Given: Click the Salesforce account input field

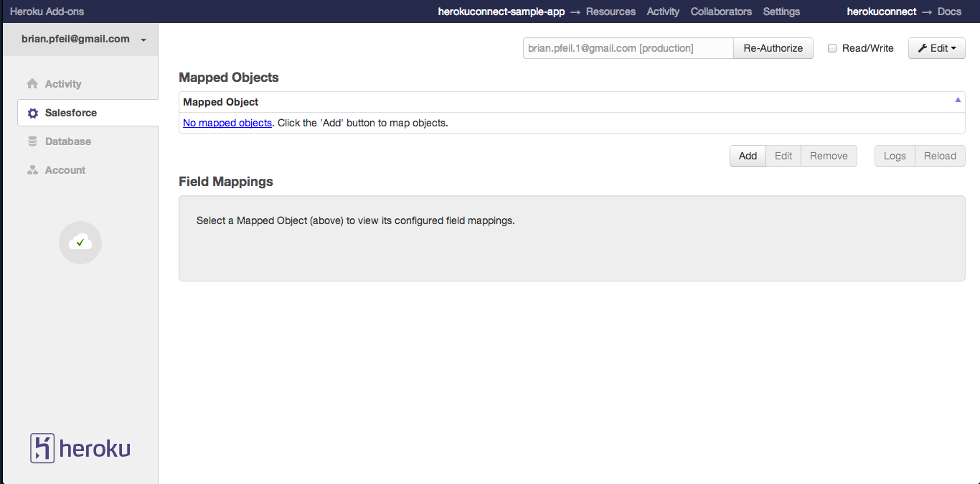Looking at the screenshot, I should click(628, 48).
